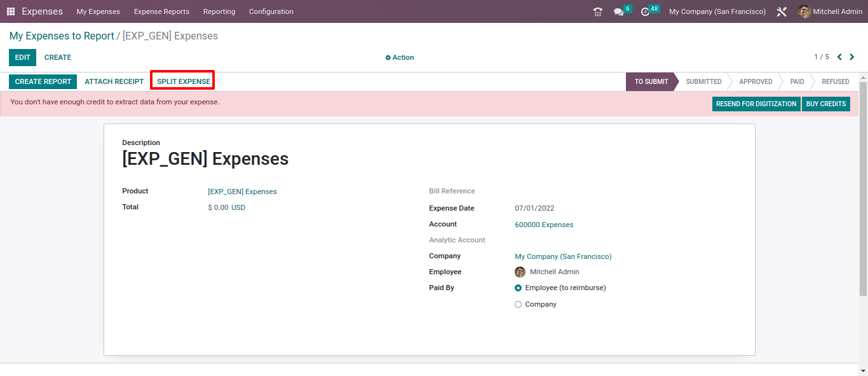Click the Edit button
The width and height of the screenshot is (868, 376).
click(22, 57)
